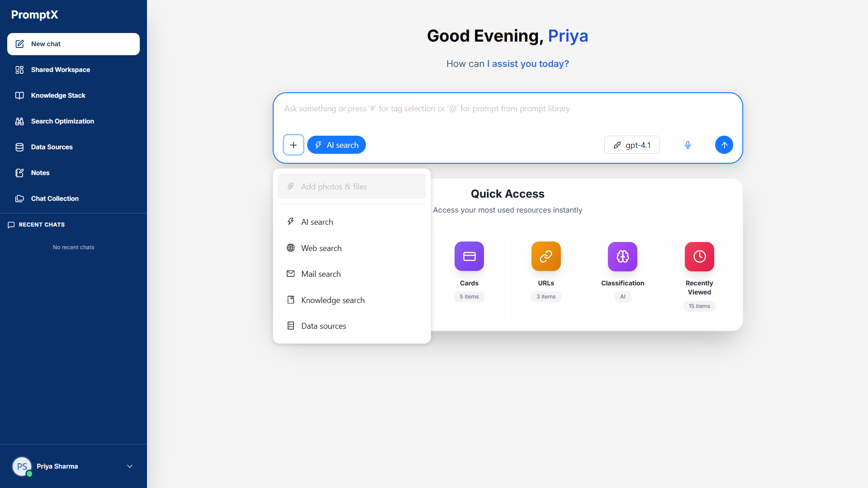The height and width of the screenshot is (488, 868).
Task: Click the PS profile avatar
Action: tap(22, 466)
